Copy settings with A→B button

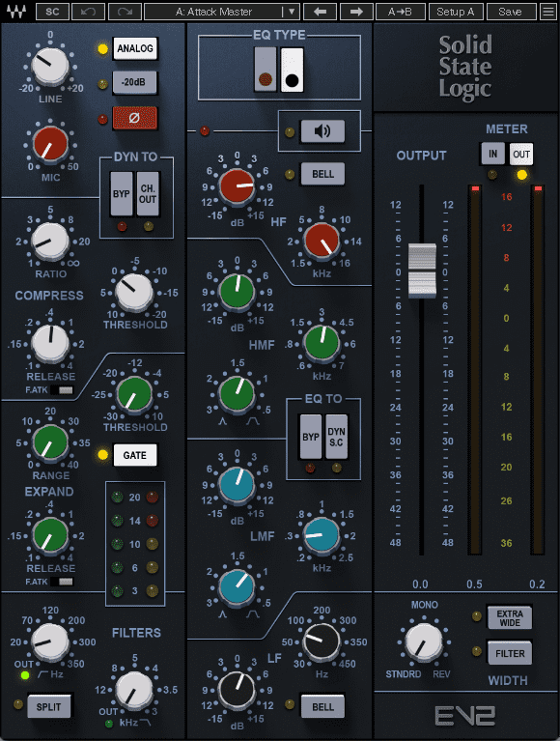(401, 12)
